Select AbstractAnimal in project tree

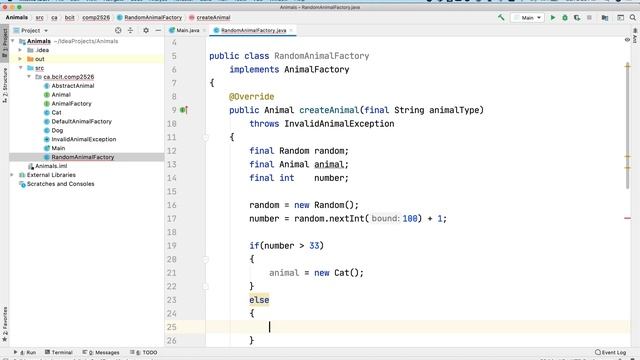[x=69, y=86]
